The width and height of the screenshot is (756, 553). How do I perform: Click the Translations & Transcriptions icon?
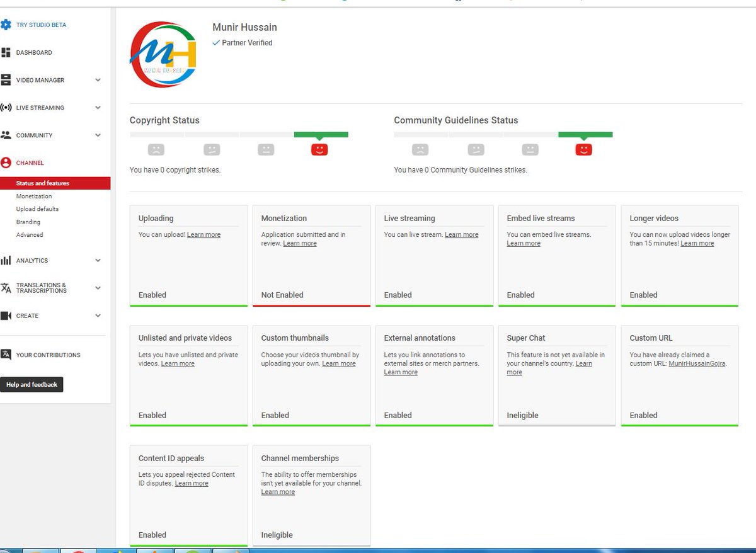(6, 288)
